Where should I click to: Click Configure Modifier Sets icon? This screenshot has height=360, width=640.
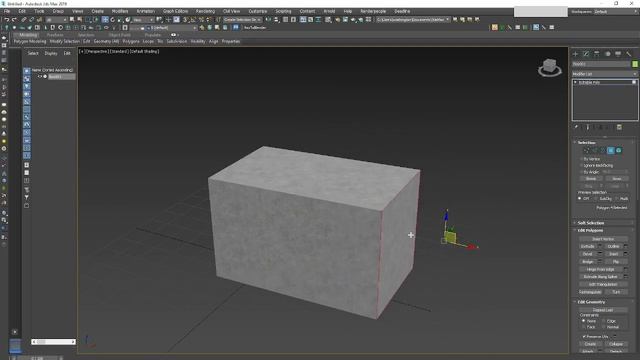(619, 127)
